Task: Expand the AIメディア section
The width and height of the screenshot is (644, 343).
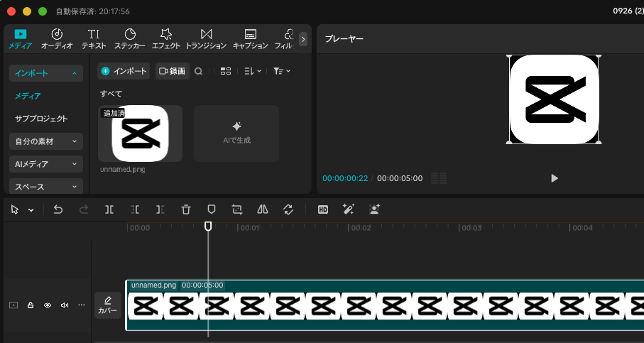Action: [46, 164]
